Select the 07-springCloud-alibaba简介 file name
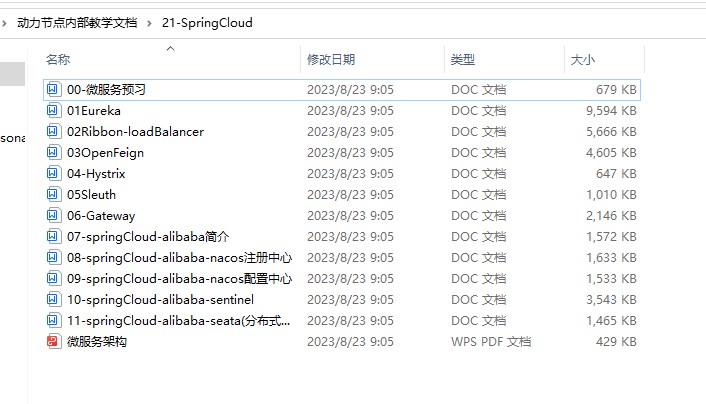The height and width of the screenshot is (404, 706). (x=148, y=236)
